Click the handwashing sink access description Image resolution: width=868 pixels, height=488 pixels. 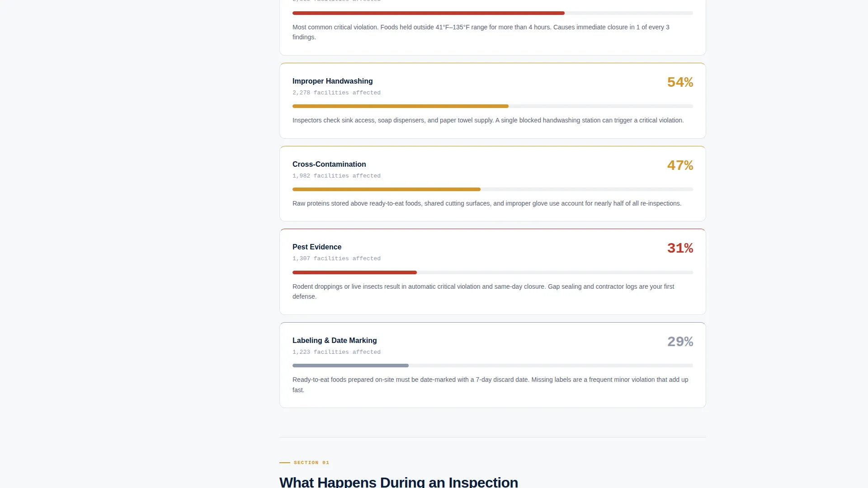[x=488, y=120]
